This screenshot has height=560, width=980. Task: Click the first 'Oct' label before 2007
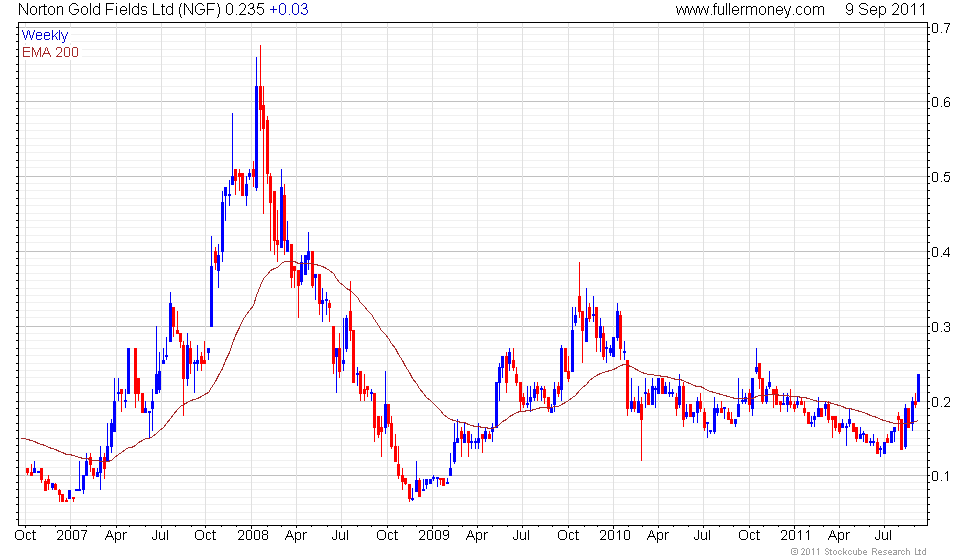[x=25, y=535]
